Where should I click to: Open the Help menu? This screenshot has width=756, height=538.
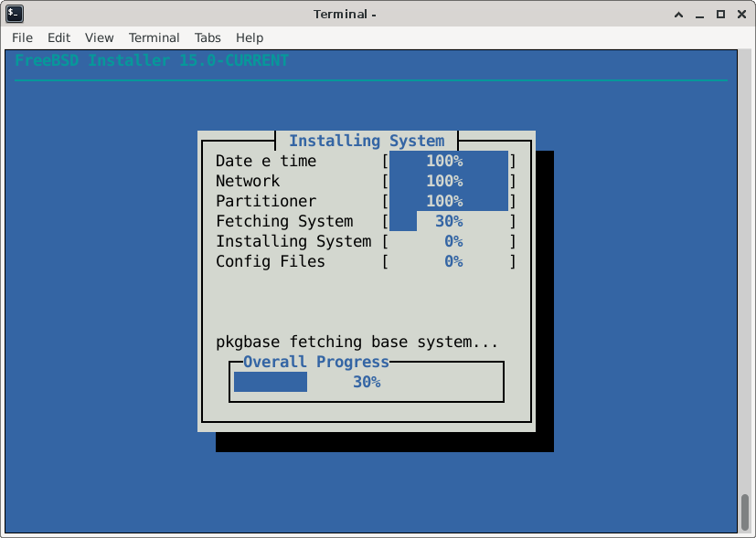250,37
